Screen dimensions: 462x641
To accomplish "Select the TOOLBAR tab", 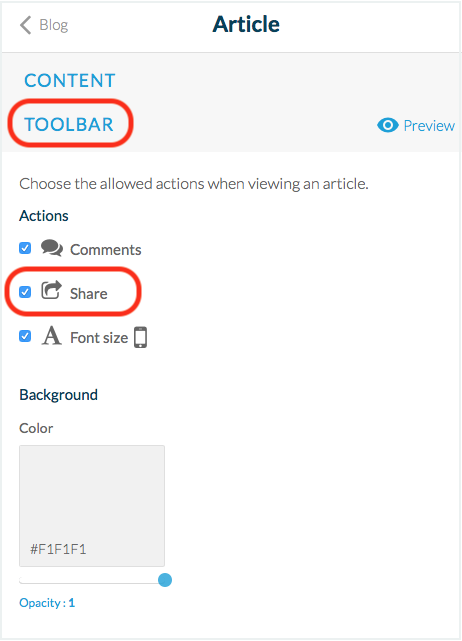I will [x=69, y=124].
